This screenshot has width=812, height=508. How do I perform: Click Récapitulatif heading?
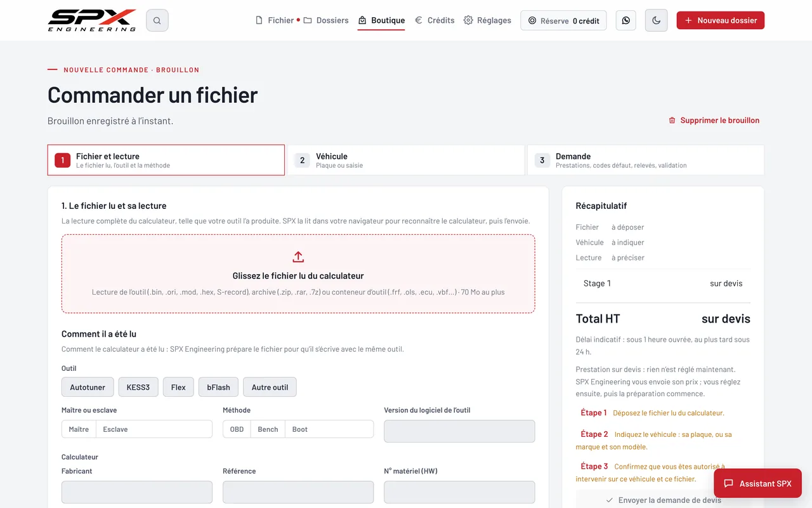[x=601, y=206]
